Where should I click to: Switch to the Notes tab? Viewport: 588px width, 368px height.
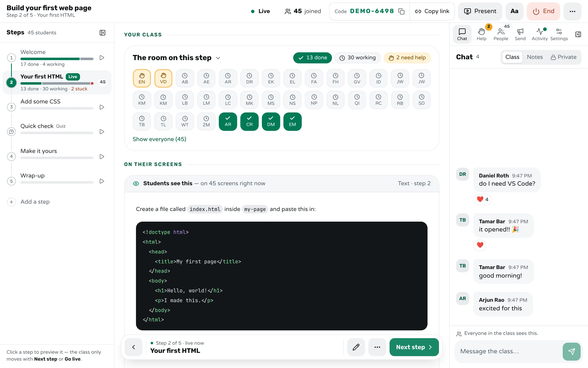535,57
